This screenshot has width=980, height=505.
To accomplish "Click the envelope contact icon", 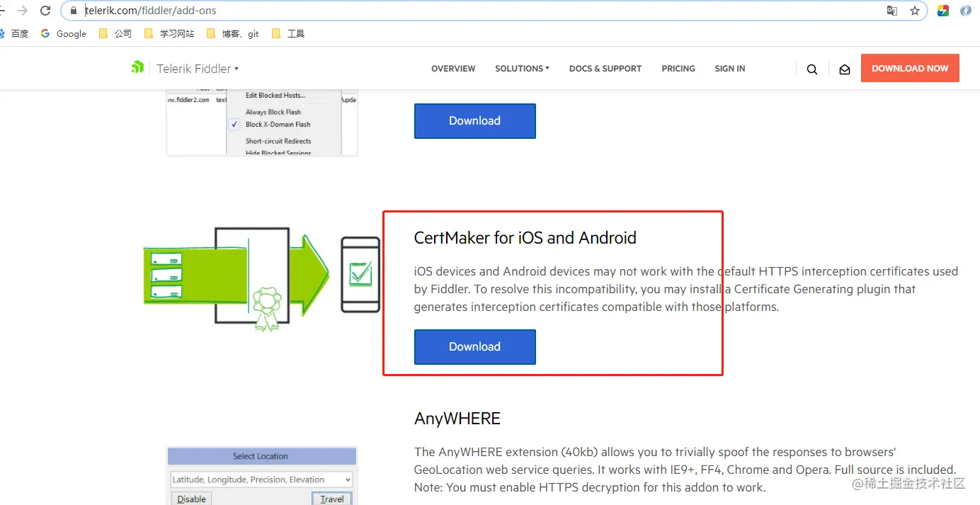I will point(844,69).
